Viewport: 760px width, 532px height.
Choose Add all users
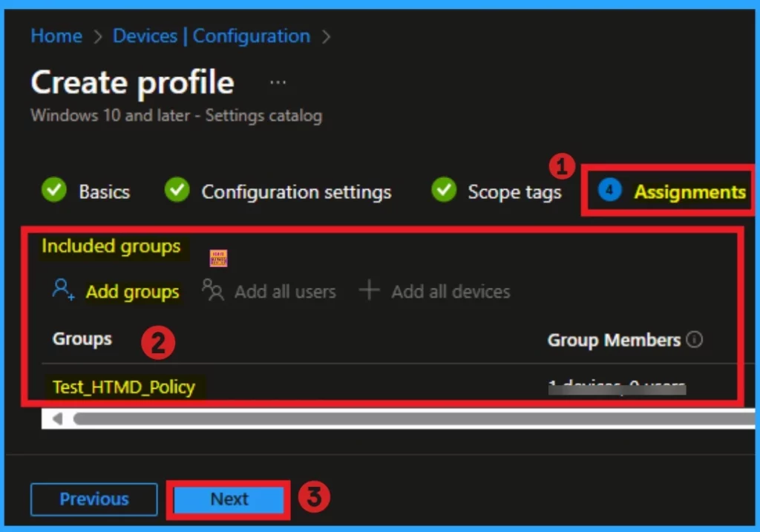285,292
